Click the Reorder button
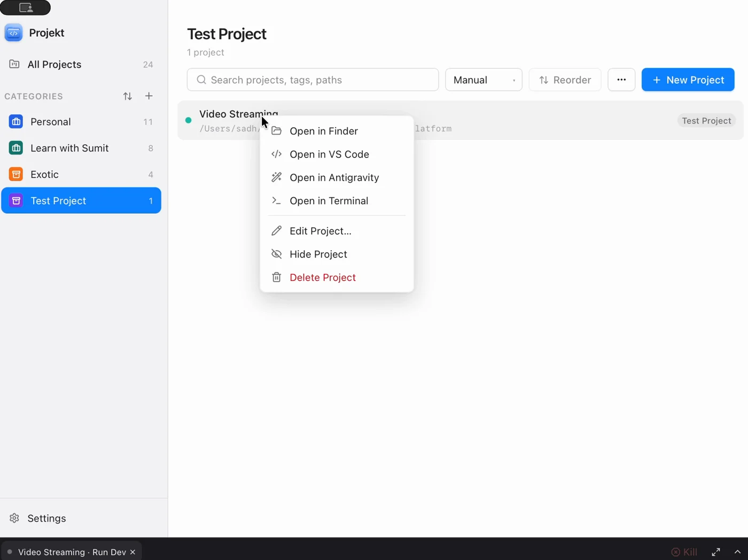This screenshot has width=748, height=560. click(565, 80)
